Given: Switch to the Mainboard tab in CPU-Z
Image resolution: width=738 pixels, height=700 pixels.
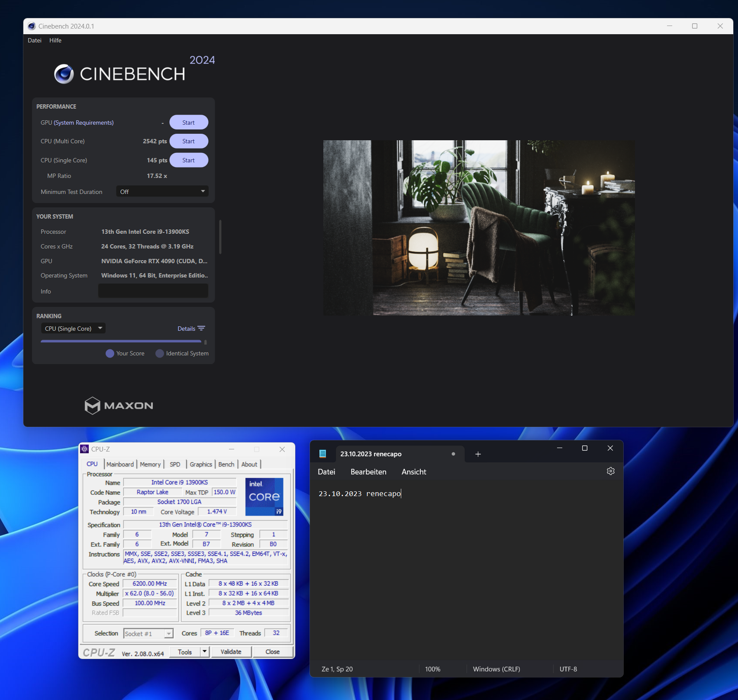Looking at the screenshot, I should [120, 465].
